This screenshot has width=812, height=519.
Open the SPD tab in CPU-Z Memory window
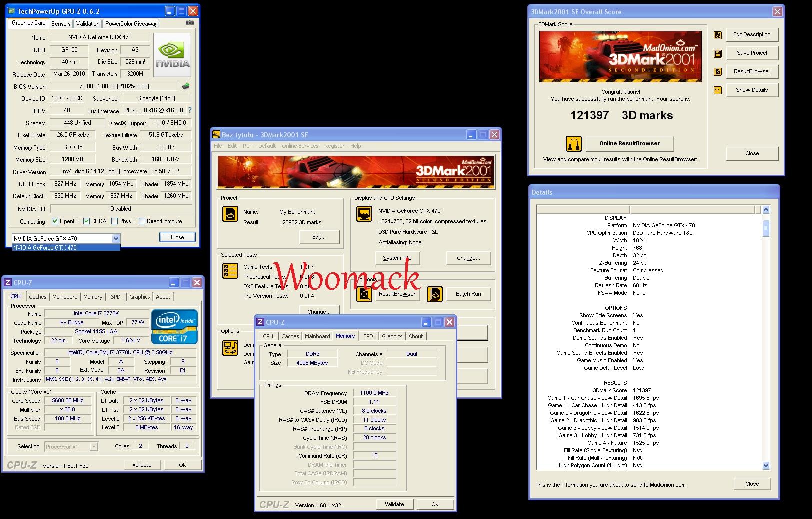[368, 336]
